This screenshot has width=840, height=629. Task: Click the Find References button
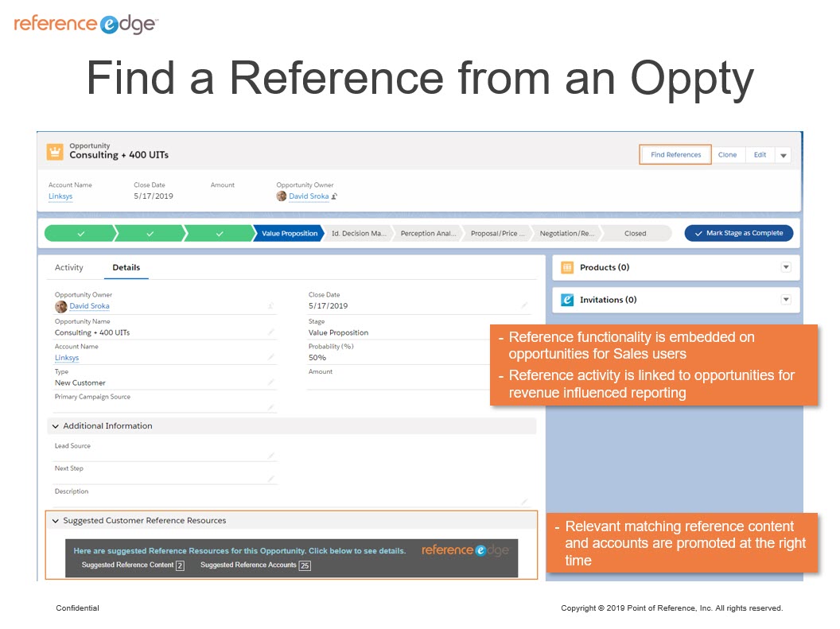(x=675, y=155)
